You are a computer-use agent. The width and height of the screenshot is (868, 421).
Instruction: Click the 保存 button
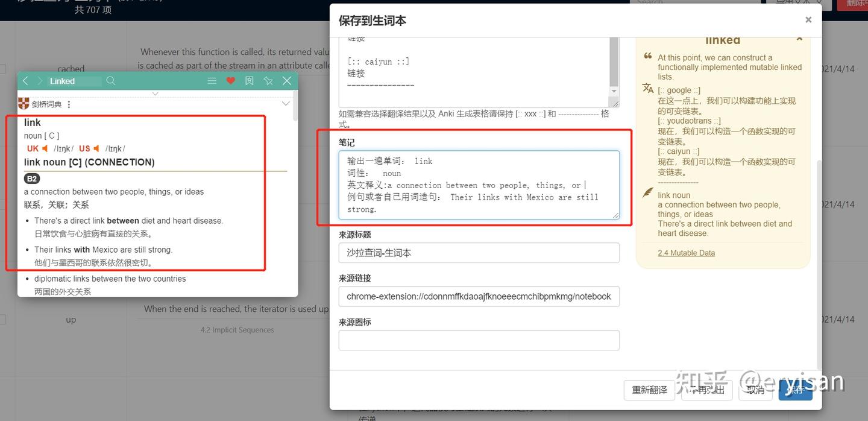(795, 390)
